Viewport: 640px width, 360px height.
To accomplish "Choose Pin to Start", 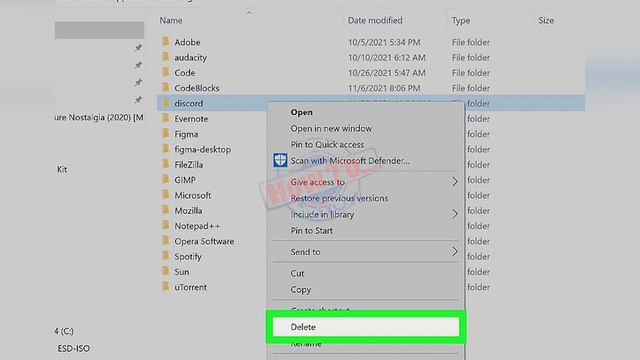I will pyautogui.click(x=311, y=231).
